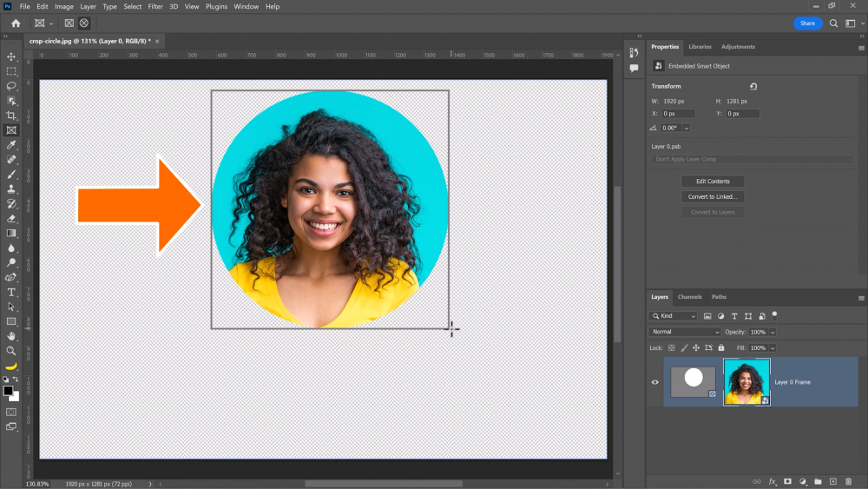Toggle pixel layer filter
Viewport: 868px width, 489px height.
(707, 316)
